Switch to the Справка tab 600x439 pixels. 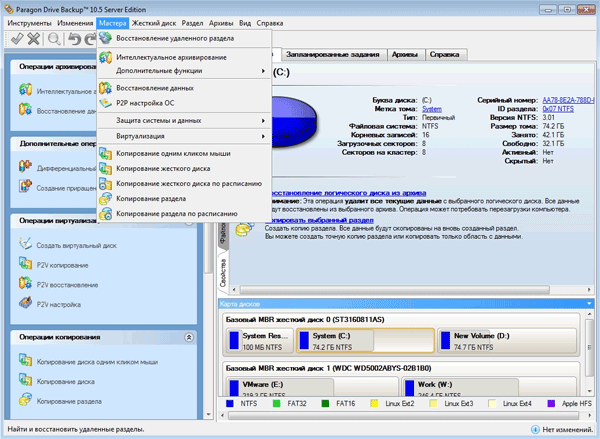[444, 54]
